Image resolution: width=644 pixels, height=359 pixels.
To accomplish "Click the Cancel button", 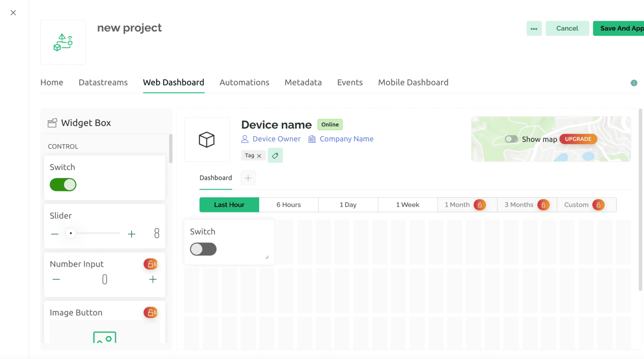I will pyautogui.click(x=567, y=28).
